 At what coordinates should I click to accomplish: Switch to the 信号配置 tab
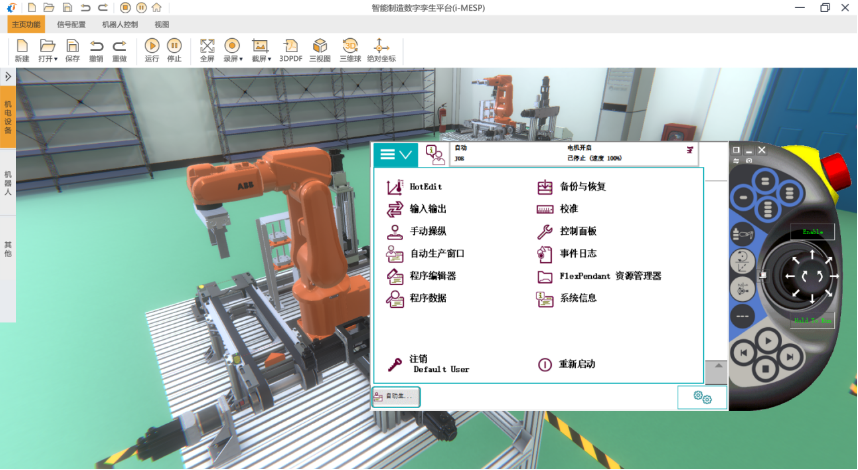pyautogui.click(x=71, y=24)
